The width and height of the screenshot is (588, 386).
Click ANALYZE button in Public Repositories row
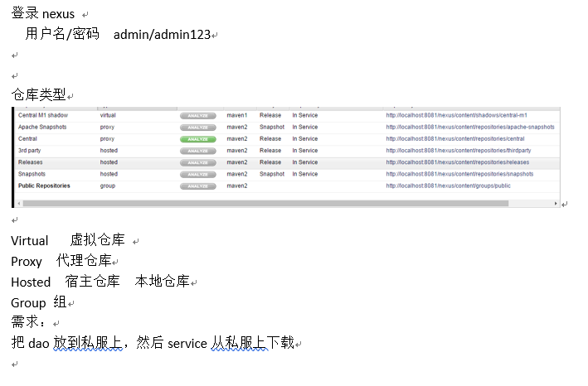(198, 186)
